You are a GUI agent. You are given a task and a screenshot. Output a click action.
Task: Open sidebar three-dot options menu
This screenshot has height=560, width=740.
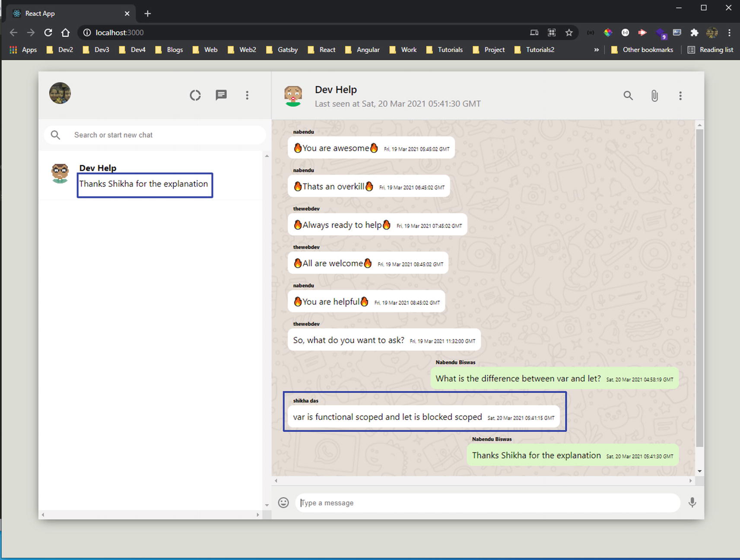[x=247, y=95]
